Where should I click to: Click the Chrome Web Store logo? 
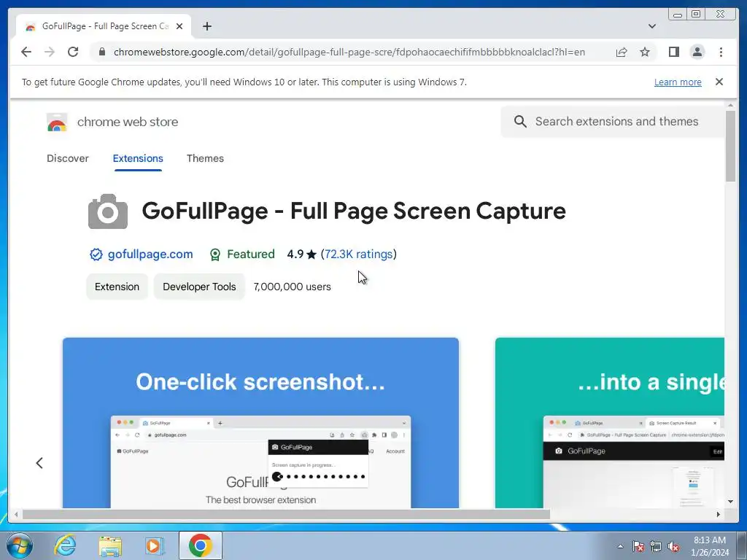(x=57, y=122)
